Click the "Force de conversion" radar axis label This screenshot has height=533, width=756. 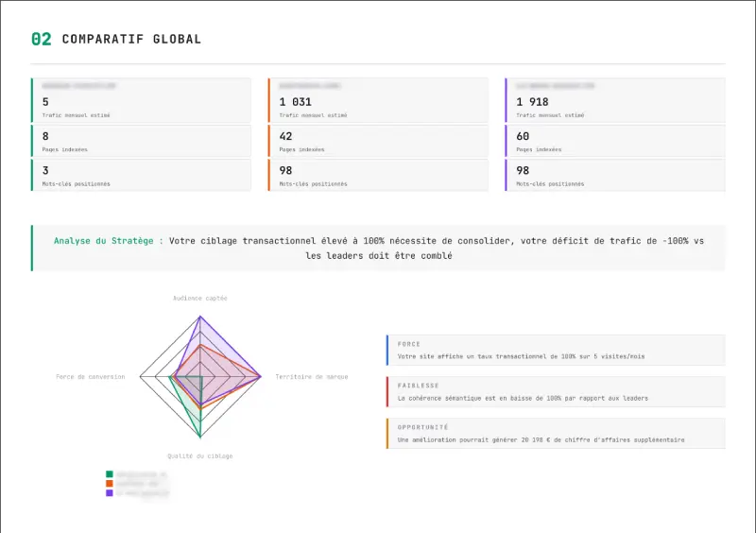[x=90, y=377]
